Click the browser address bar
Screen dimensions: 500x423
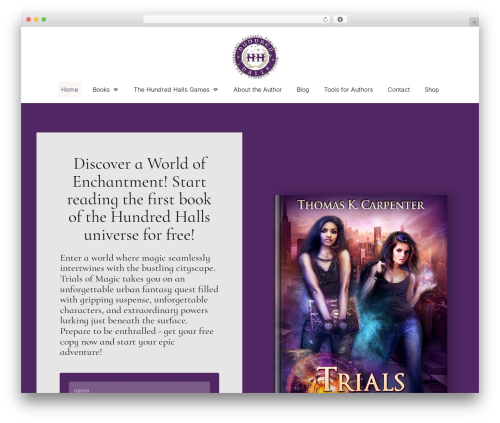[x=236, y=20]
